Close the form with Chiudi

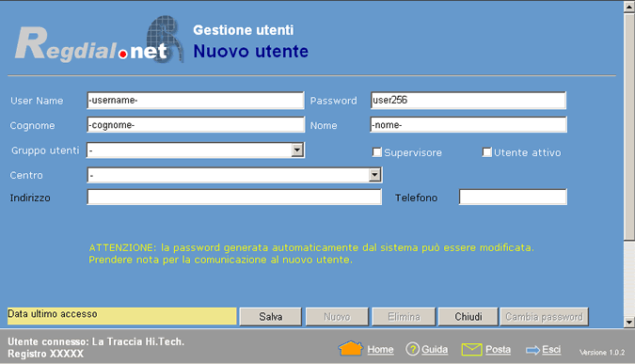click(x=468, y=317)
